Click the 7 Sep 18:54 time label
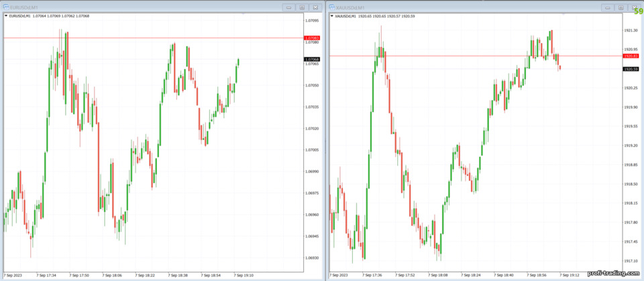This screenshot has width=644, height=281. pos(211,275)
